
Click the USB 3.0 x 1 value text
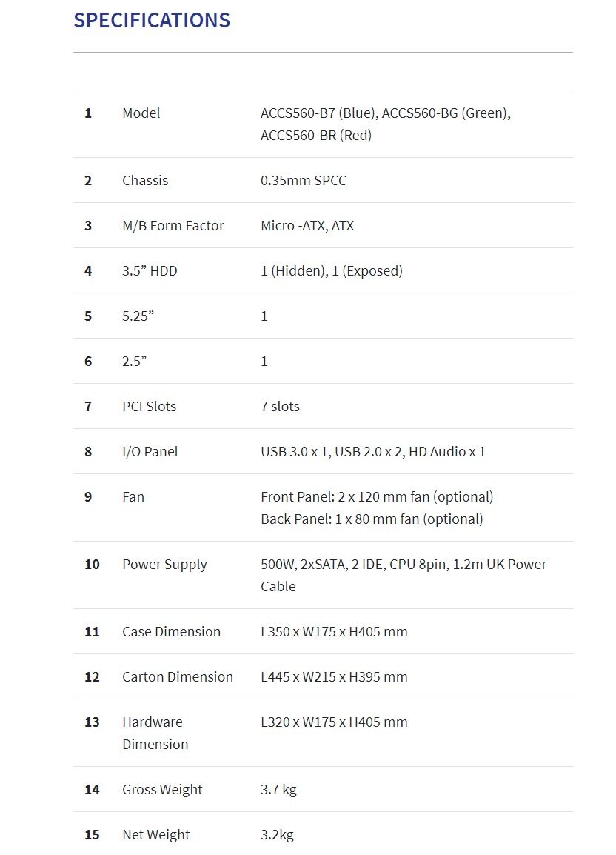click(x=294, y=452)
